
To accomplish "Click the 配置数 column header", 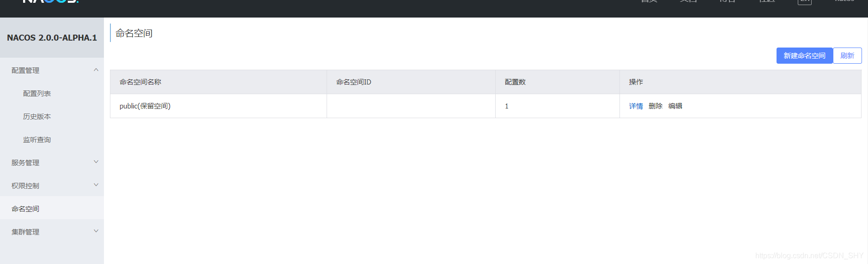I will point(558,82).
